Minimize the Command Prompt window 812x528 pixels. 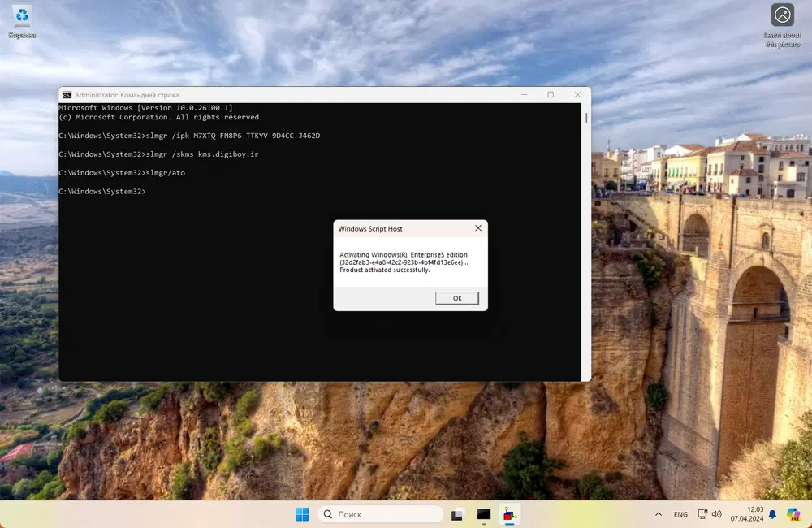click(x=524, y=95)
